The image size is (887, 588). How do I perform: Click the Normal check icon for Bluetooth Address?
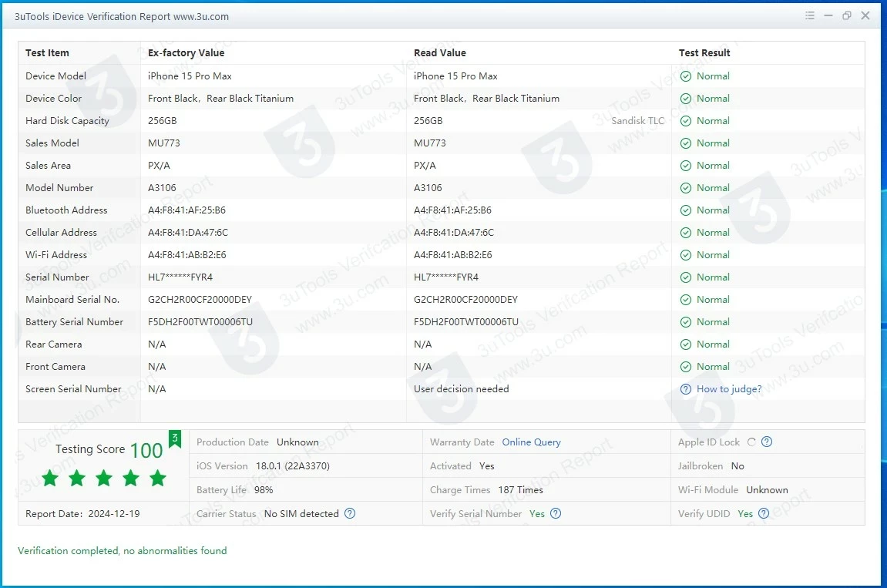pyautogui.click(x=686, y=210)
